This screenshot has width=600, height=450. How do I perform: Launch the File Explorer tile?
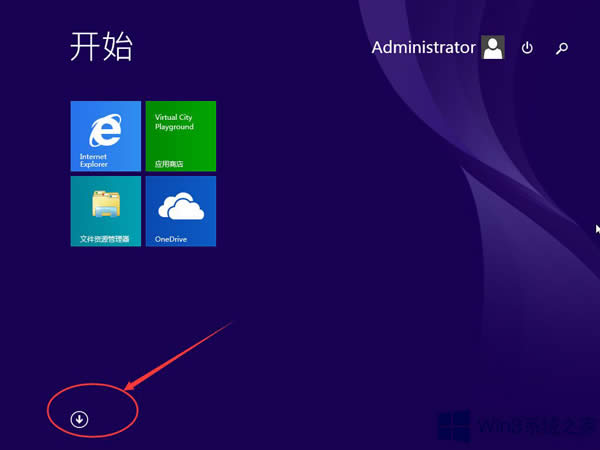(x=106, y=211)
